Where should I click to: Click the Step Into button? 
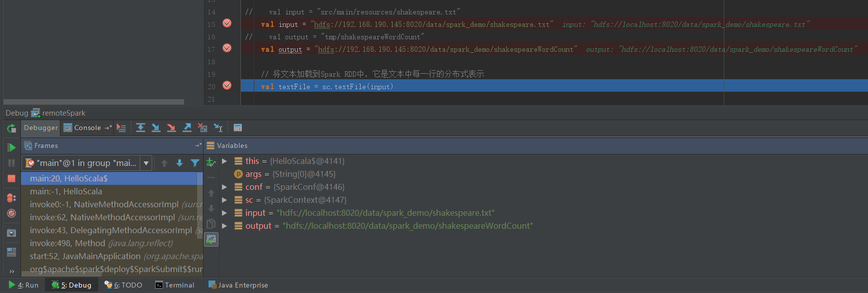coord(156,128)
